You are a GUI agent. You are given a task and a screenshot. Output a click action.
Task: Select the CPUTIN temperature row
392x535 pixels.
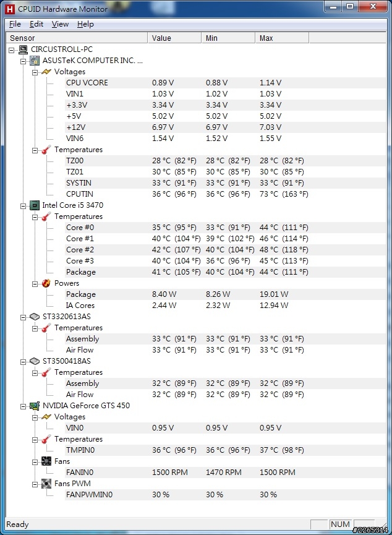pos(226,194)
